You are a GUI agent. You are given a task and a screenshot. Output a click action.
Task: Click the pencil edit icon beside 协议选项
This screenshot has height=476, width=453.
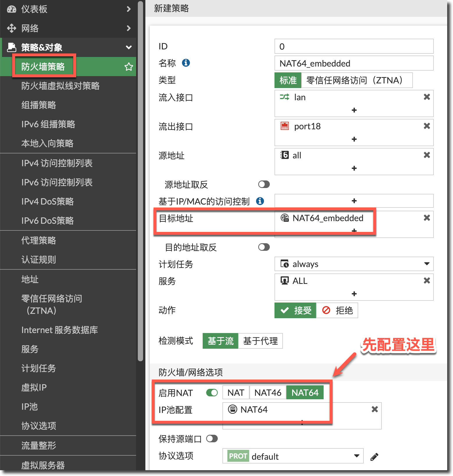pyautogui.click(x=374, y=457)
